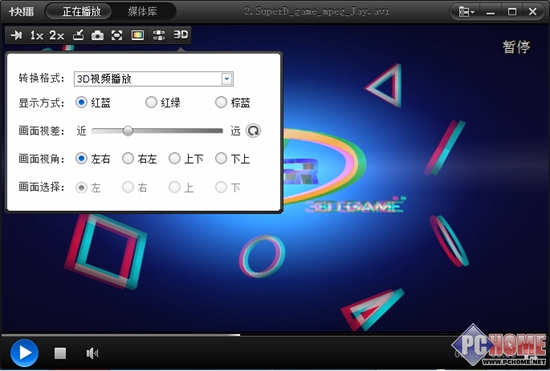Click the 3D视频播放 combo box field
The image size is (550, 371).
[x=154, y=79]
